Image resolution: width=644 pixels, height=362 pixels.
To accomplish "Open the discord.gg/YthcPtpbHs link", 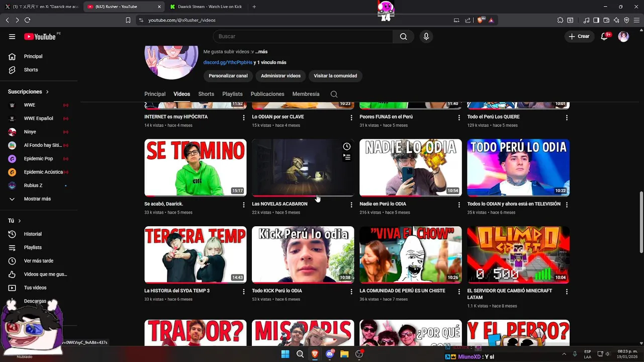I will 228,62.
